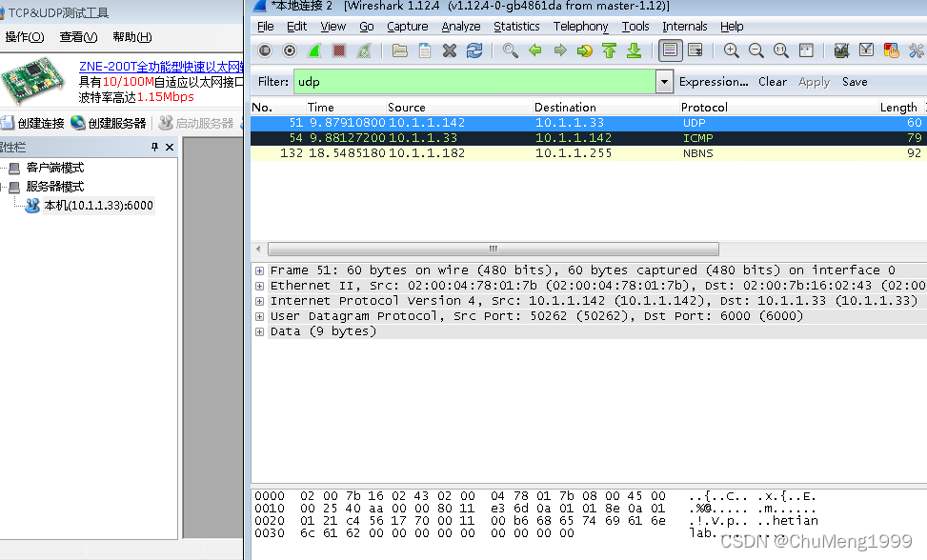
Task: Go back in packet history arrow
Action: click(x=535, y=50)
